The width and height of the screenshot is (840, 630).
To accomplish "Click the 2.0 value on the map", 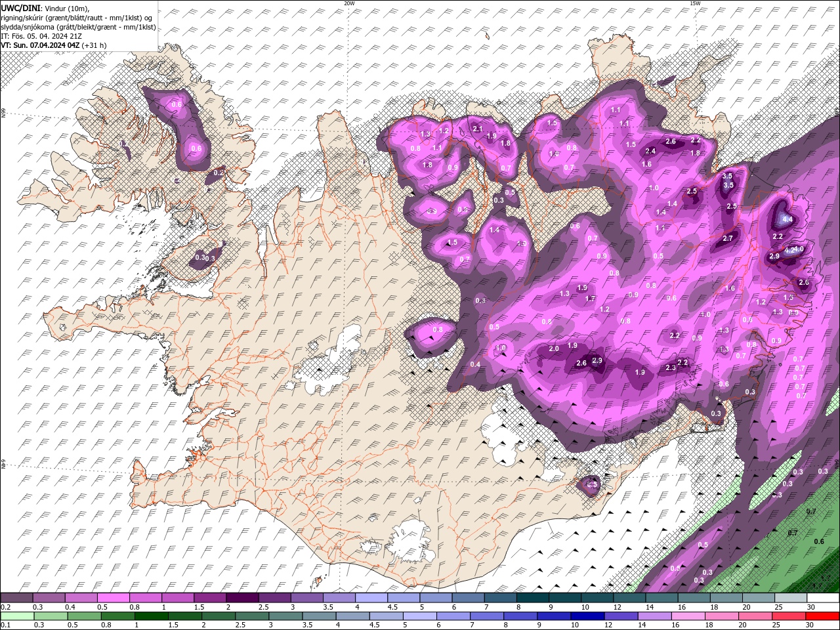I will tap(554, 349).
